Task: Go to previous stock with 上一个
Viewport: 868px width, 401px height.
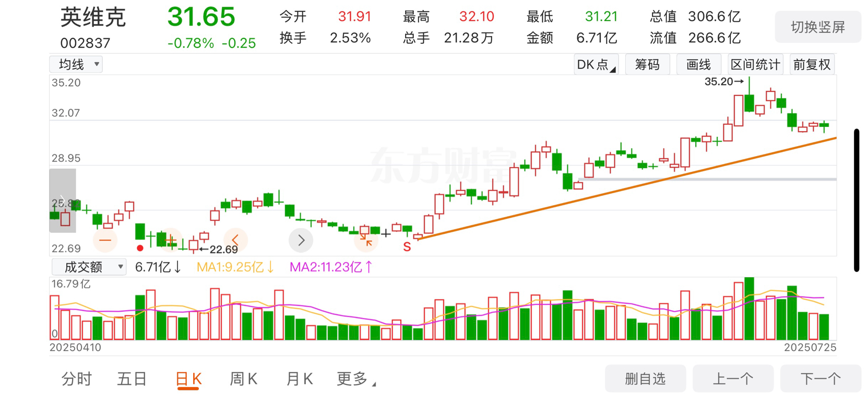Action: (733, 379)
